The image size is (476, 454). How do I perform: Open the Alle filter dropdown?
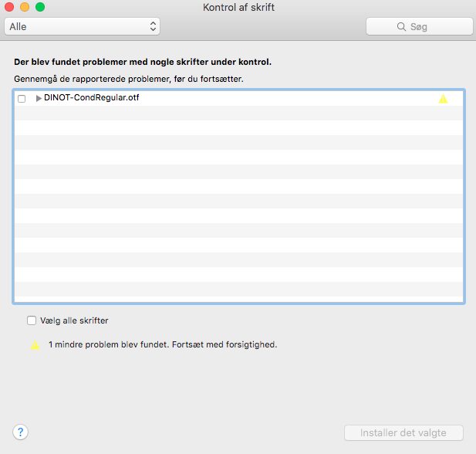(81, 26)
